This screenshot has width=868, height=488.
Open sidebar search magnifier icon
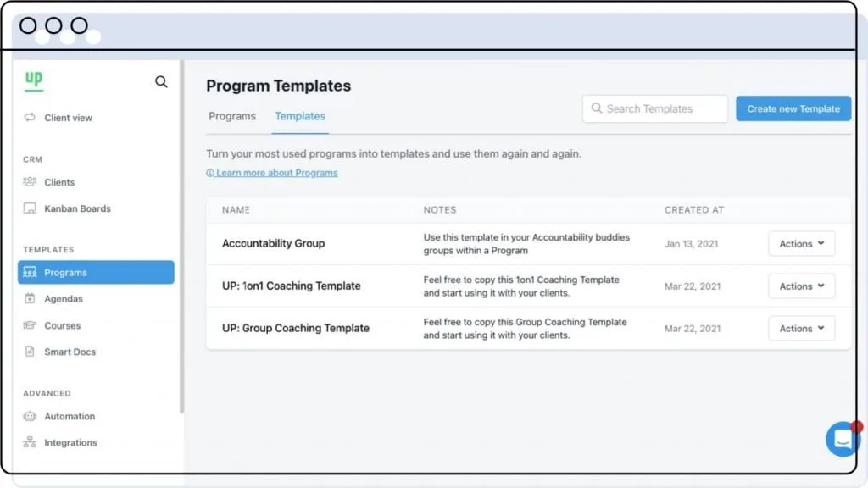point(161,82)
